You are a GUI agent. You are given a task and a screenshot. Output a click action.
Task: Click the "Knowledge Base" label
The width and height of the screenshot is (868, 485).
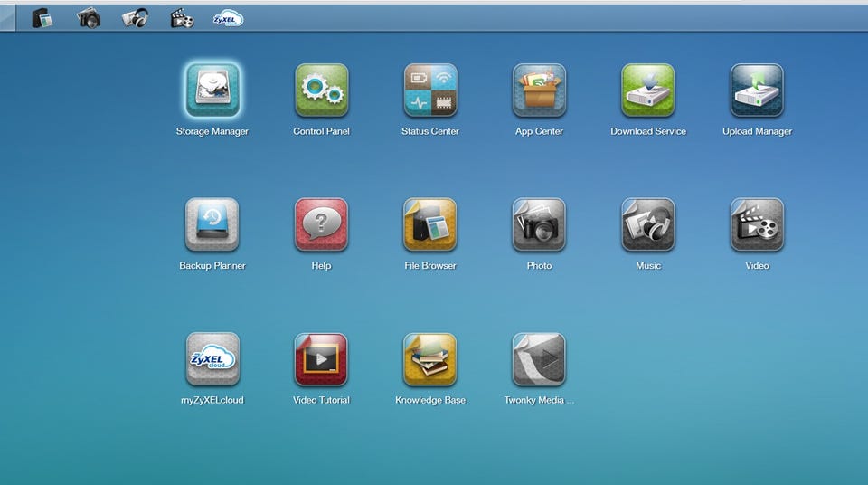[x=430, y=400]
